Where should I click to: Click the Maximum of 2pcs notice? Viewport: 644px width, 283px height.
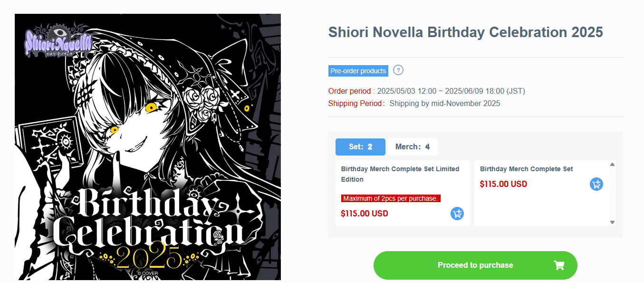click(390, 198)
